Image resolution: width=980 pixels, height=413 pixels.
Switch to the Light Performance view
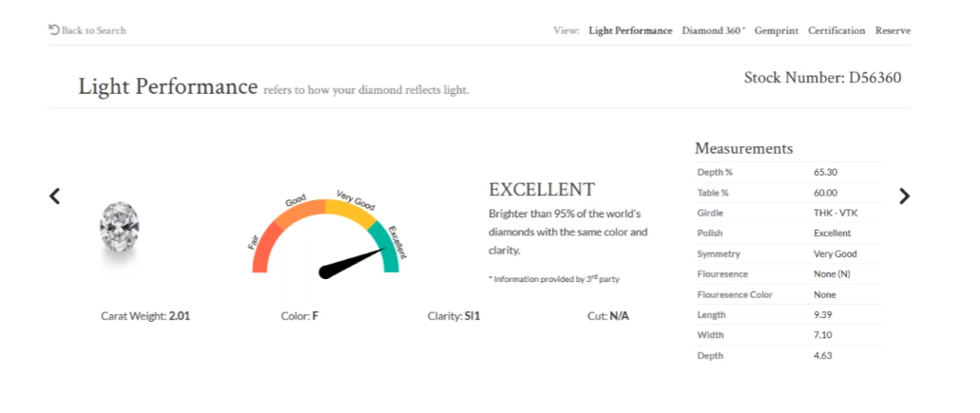(x=630, y=30)
